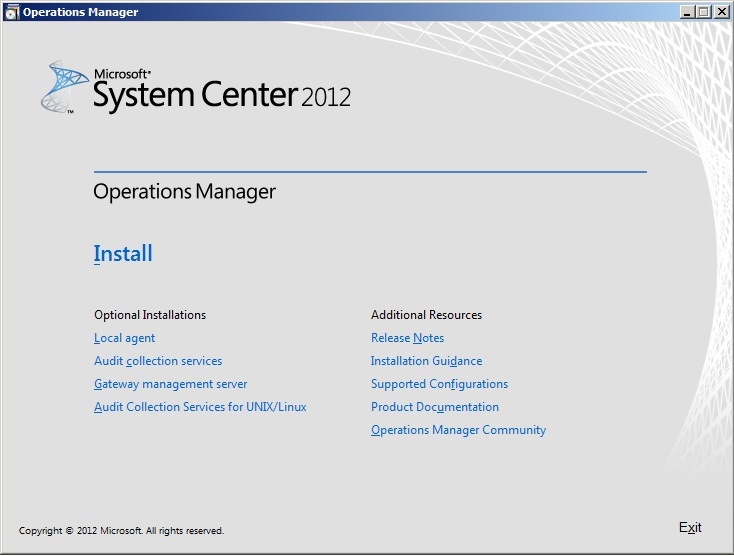Visit the Operations Manager Community link
This screenshot has width=734, height=556.
[458, 430]
